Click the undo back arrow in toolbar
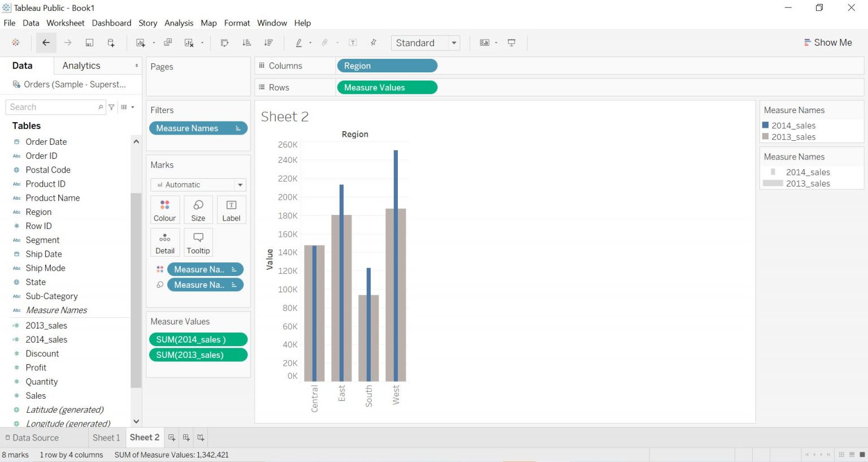868x462 pixels. click(46, 42)
